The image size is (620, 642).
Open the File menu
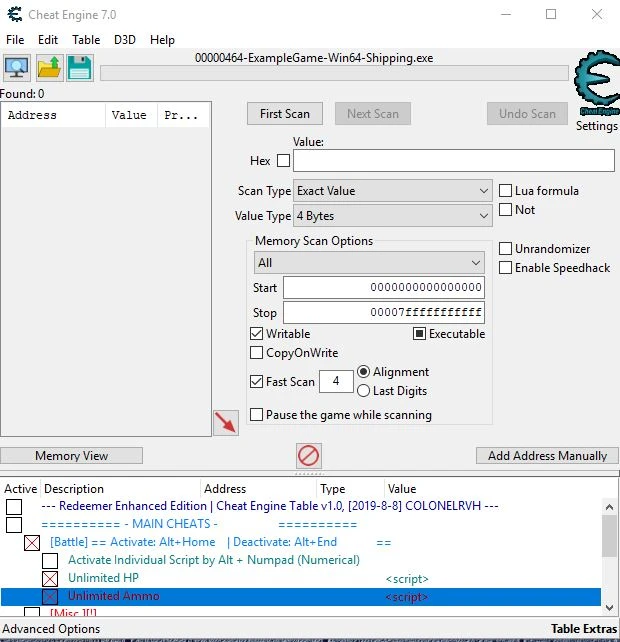tap(15, 40)
